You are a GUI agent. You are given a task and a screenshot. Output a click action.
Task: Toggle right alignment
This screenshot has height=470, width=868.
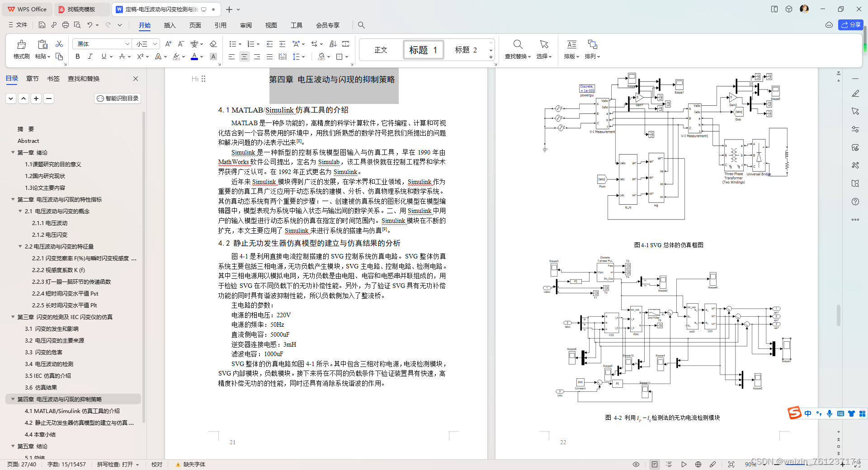[x=257, y=56]
